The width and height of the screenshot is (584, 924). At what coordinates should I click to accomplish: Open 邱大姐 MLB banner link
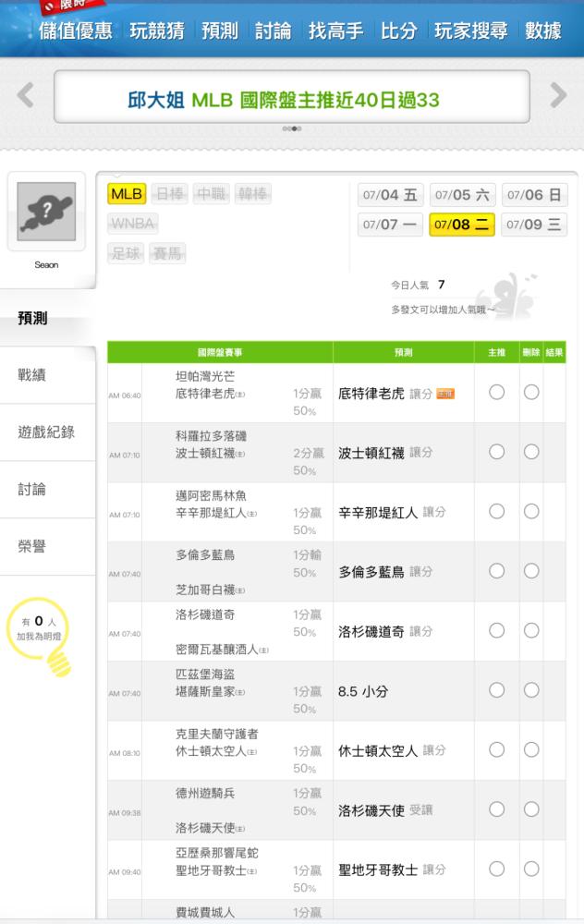tap(292, 98)
